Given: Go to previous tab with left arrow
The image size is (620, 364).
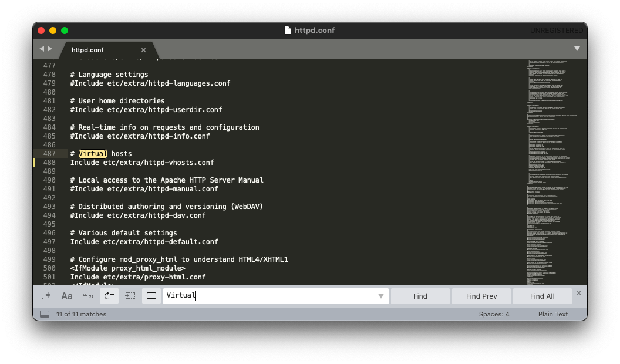Looking at the screenshot, I should (x=42, y=49).
